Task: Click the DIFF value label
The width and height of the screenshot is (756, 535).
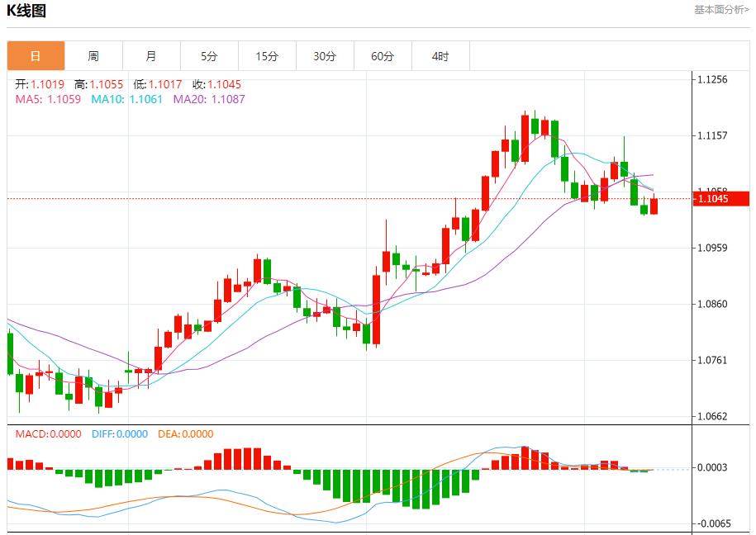Action: tap(119, 433)
